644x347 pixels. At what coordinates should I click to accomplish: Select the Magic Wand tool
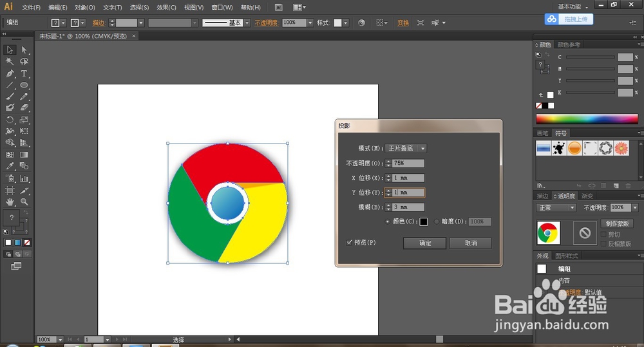(10, 62)
